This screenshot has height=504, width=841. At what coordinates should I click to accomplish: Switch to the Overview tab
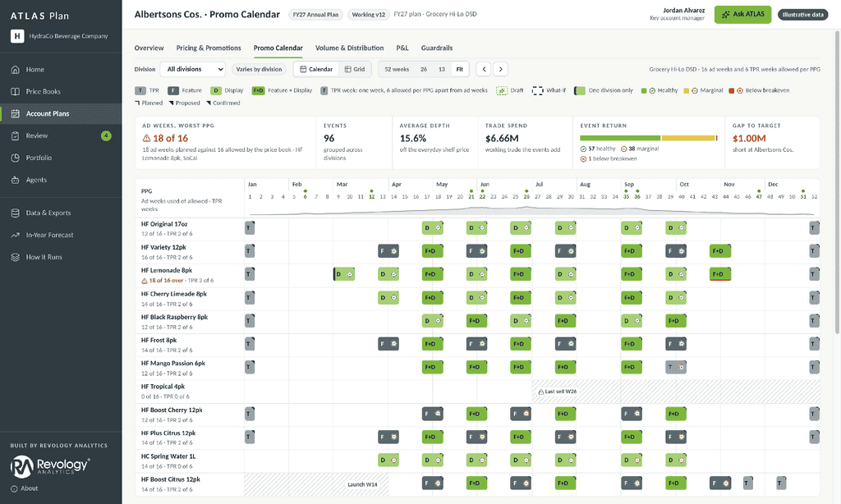[x=149, y=48]
